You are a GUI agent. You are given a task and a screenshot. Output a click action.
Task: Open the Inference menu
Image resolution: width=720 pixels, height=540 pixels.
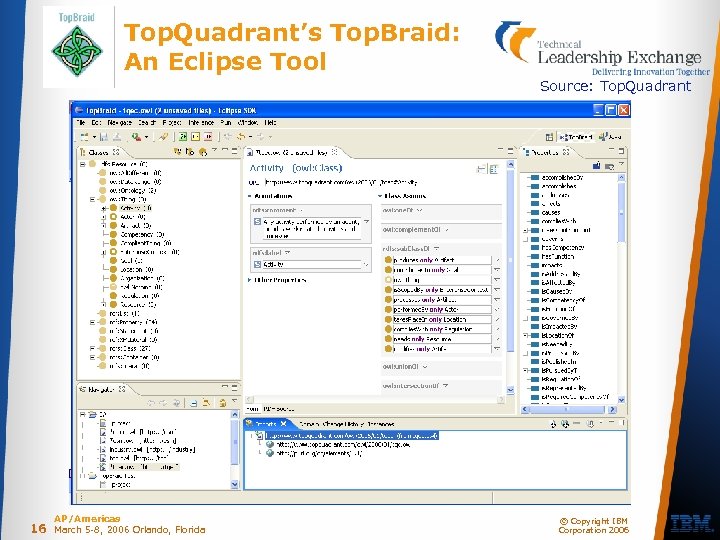(x=201, y=123)
